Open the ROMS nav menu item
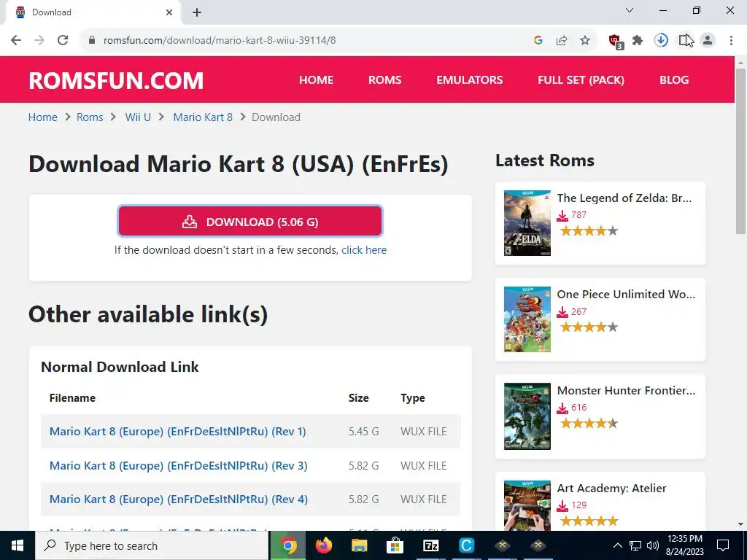Viewport: 747px width, 560px height. [385, 80]
